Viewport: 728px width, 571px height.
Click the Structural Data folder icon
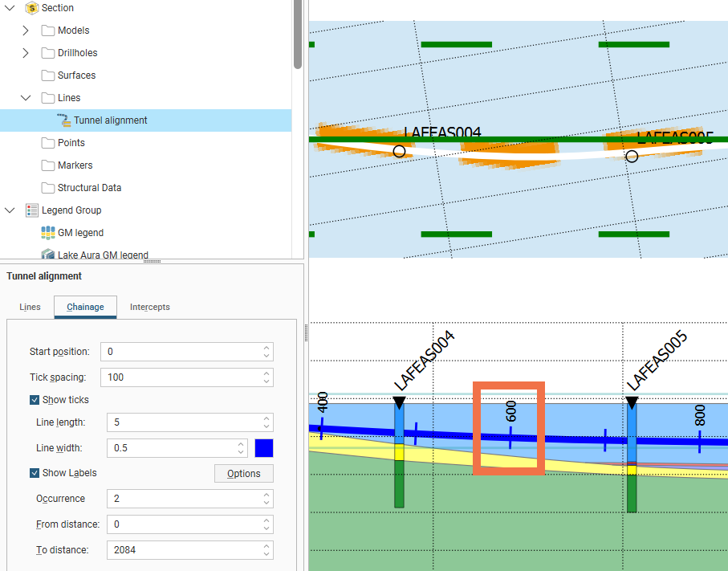48,188
